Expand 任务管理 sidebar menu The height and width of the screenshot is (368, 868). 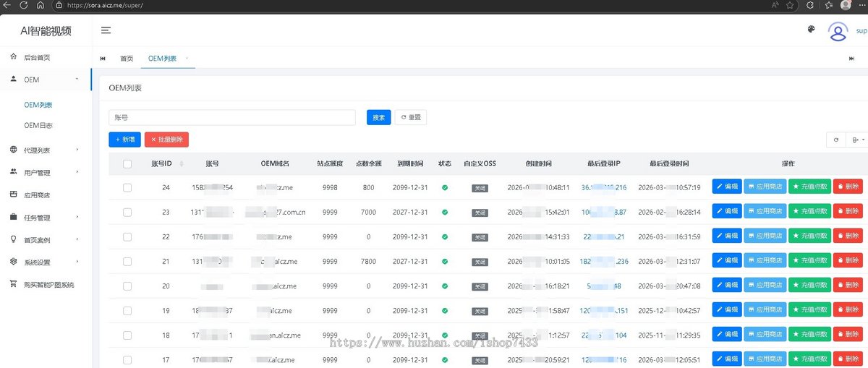(x=46, y=218)
